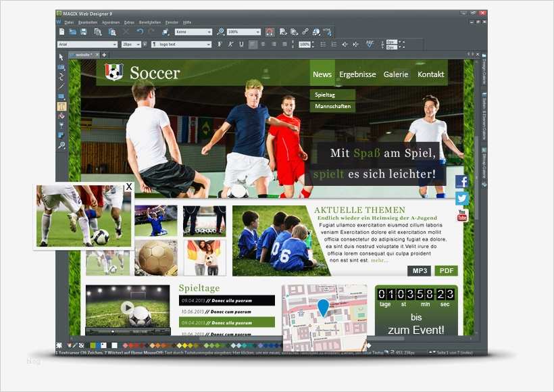The width and height of the screenshot is (554, 392).
Task: Select the Zoom tool in left toolbar
Action: click(62, 145)
